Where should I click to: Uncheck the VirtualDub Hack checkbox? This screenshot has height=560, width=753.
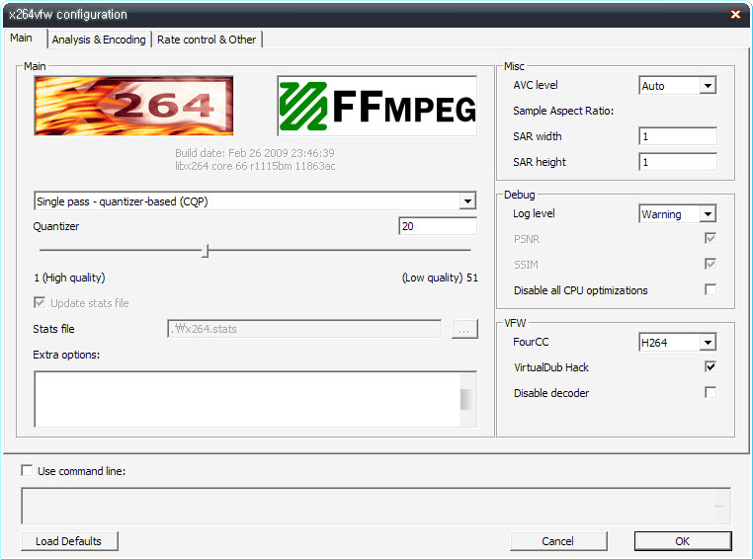[711, 367]
